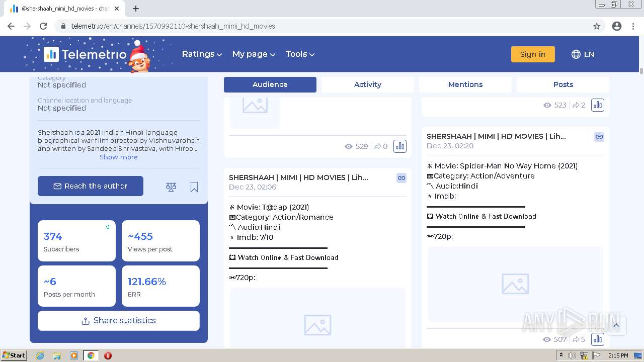The height and width of the screenshot is (362, 644).
Task: Click the Opera taskbar icon
Action: click(x=108, y=355)
